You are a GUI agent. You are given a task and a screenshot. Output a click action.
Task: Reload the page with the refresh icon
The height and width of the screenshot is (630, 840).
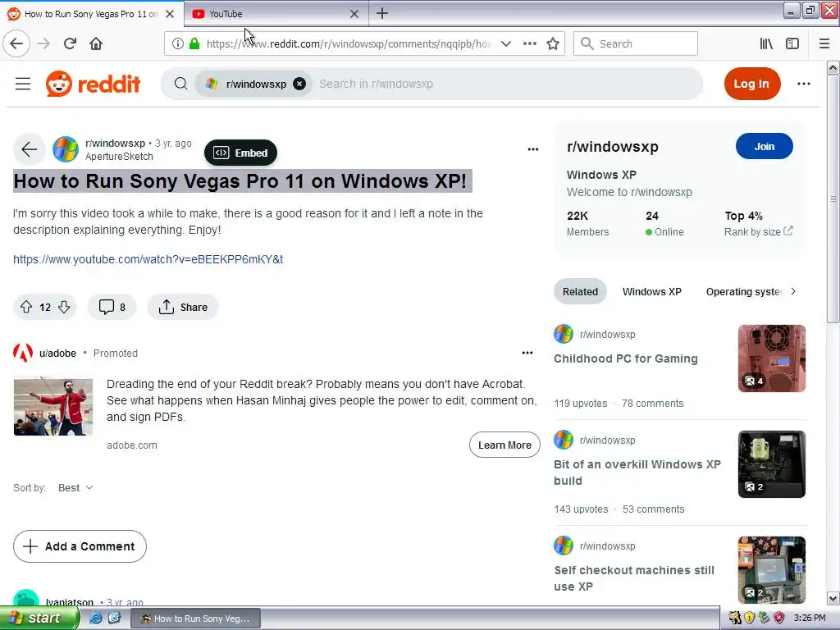coord(70,43)
